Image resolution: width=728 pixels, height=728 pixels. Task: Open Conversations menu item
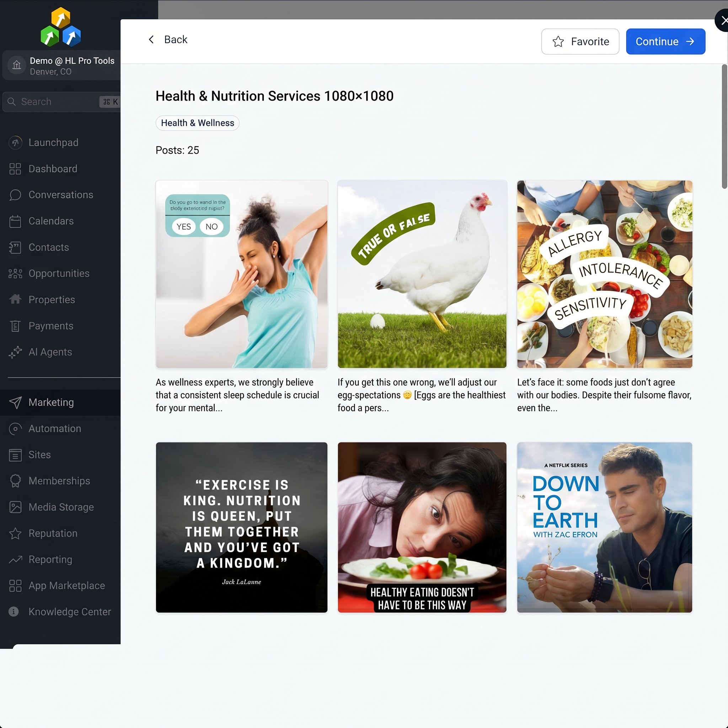(x=60, y=195)
